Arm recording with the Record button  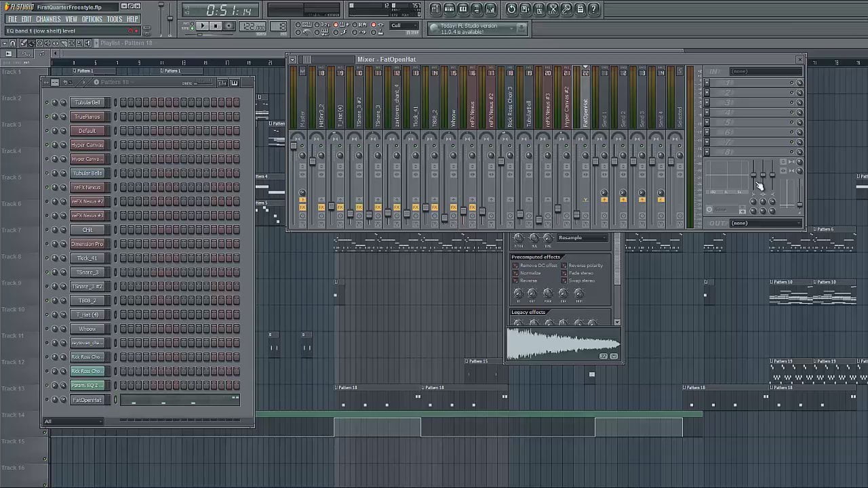229,26
